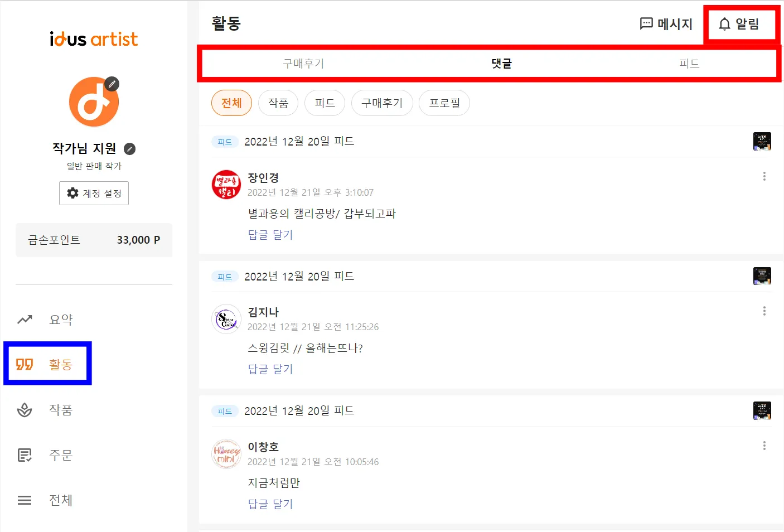Click the notification bell icon
The height and width of the screenshot is (532, 784).
724,24
